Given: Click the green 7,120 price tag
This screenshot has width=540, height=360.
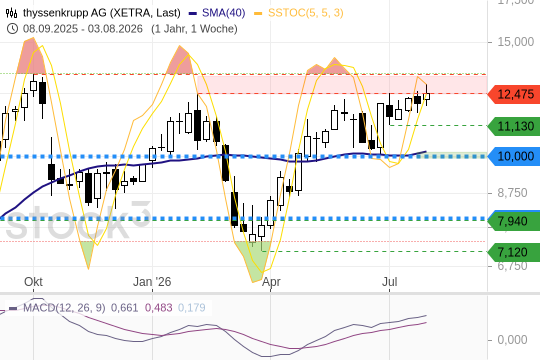Looking at the screenshot, I should [514, 252].
